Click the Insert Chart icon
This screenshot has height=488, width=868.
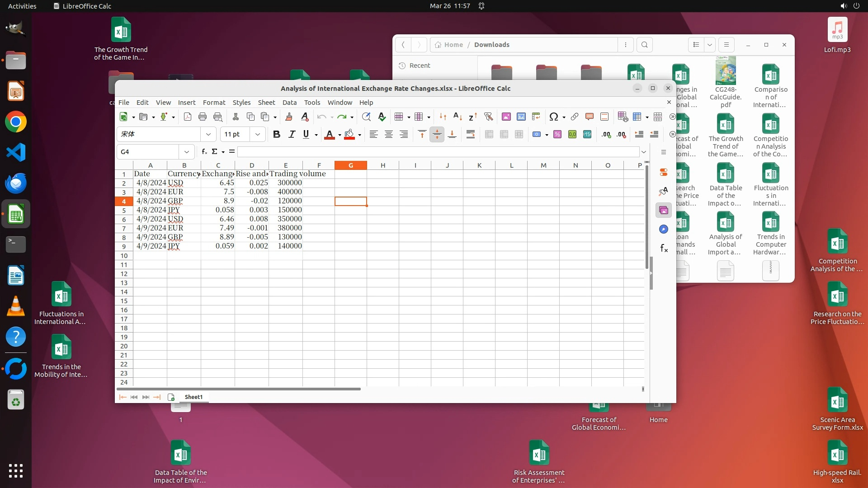521,117
